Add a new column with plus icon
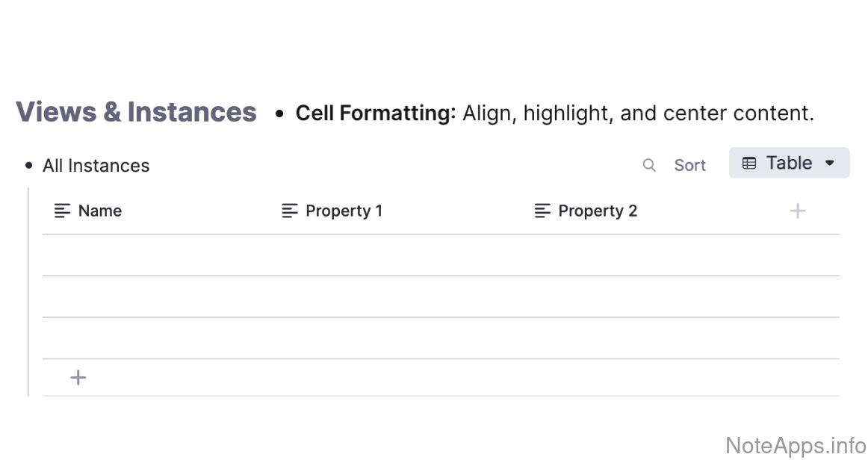The image size is (868, 460). click(x=797, y=211)
